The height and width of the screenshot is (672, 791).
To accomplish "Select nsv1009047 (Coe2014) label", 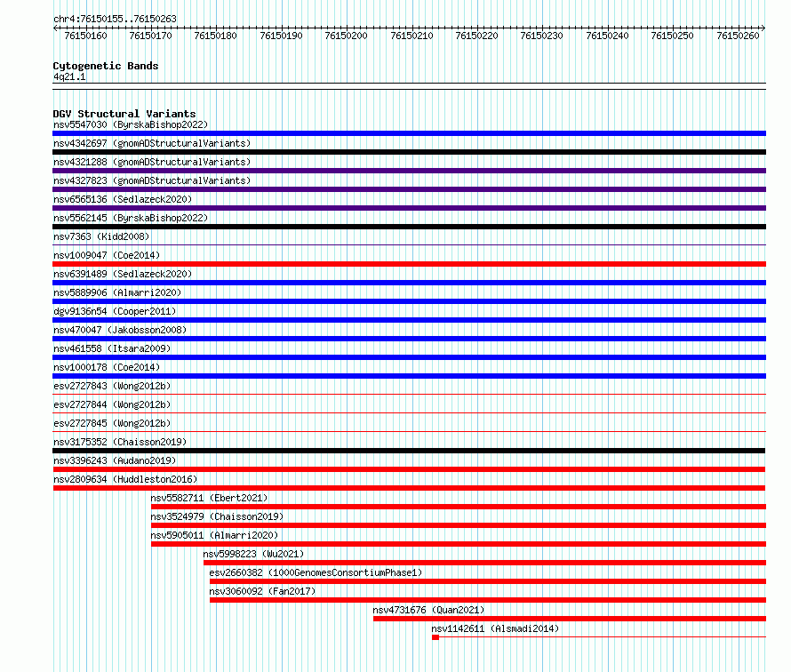I will pos(107,255).
